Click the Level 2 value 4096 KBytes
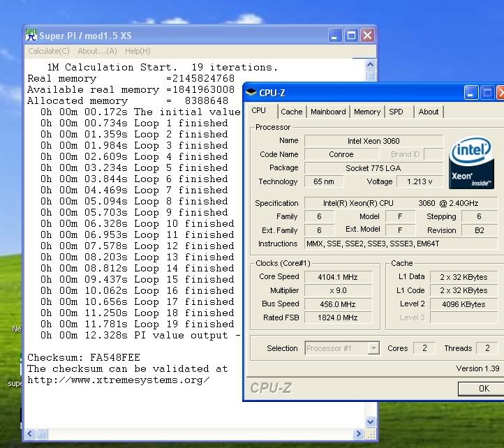The height and width of the screenshot is (448, 504). 464,304
